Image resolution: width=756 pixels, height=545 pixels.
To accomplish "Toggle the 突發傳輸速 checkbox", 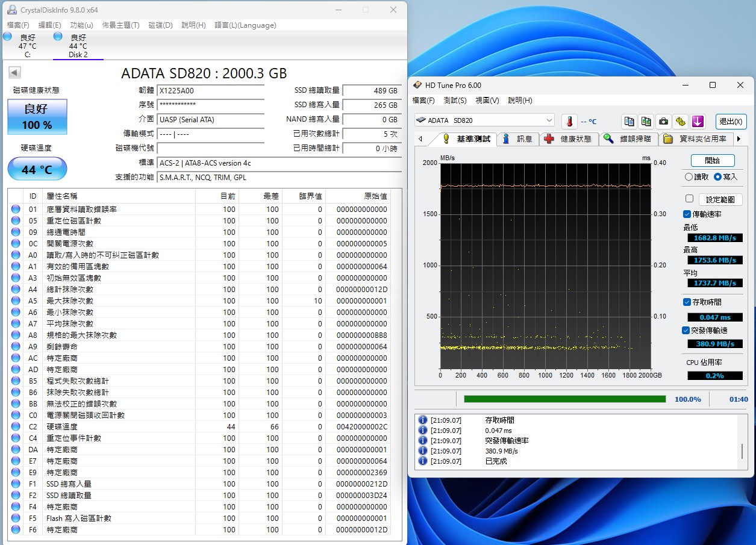I will [x=686, y=331].
